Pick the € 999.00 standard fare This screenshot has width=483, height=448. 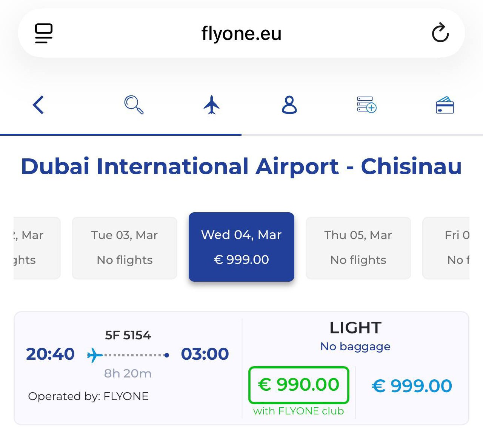(x=412, y=386)
